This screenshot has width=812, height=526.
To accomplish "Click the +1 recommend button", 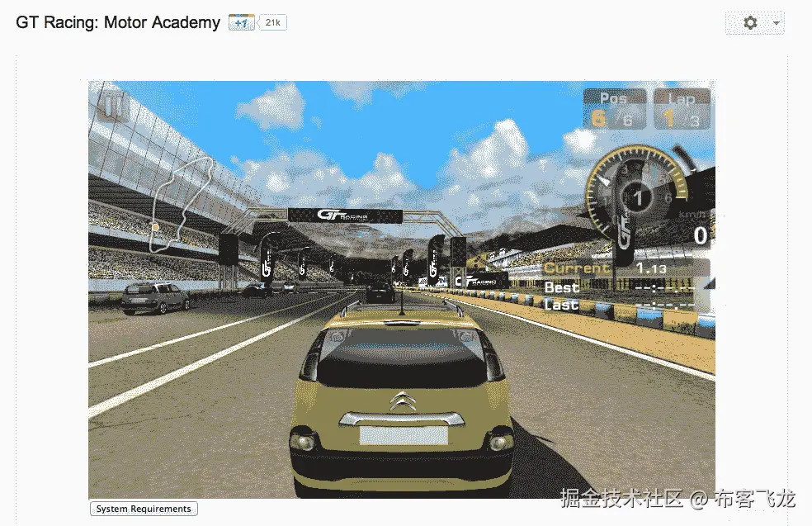I will (241, 23).
